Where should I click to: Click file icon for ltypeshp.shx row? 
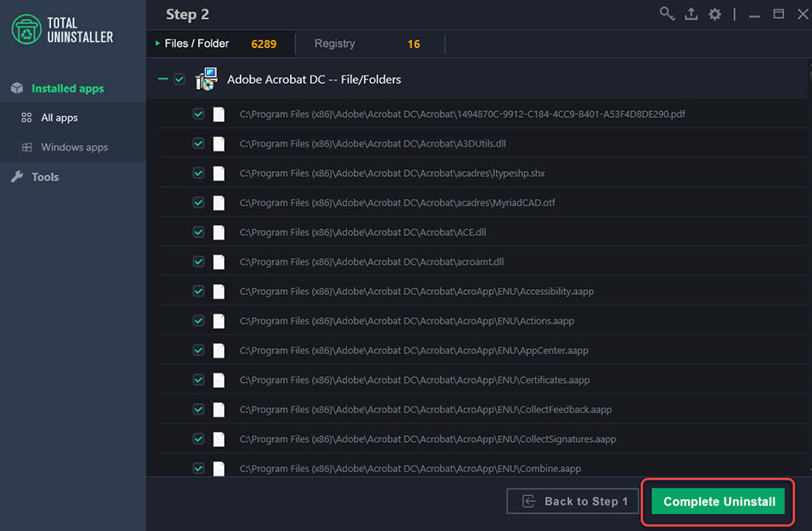click(x=219, y=174)
